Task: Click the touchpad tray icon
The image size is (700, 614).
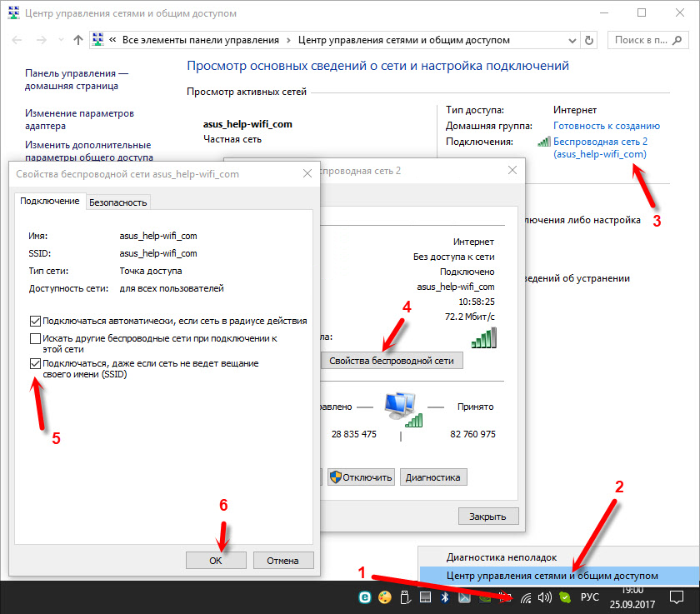Action: point(425,597)
